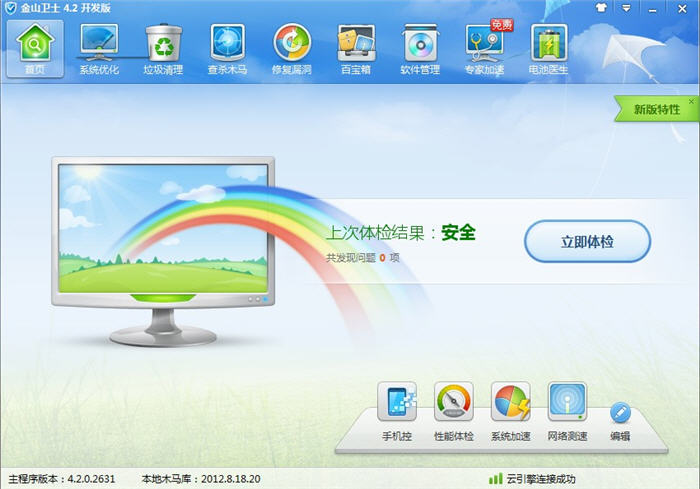This screenshot has width=700, height=489.
Task: Close the 新版特性 ribbon banner
Action: [x=691, y=102]
